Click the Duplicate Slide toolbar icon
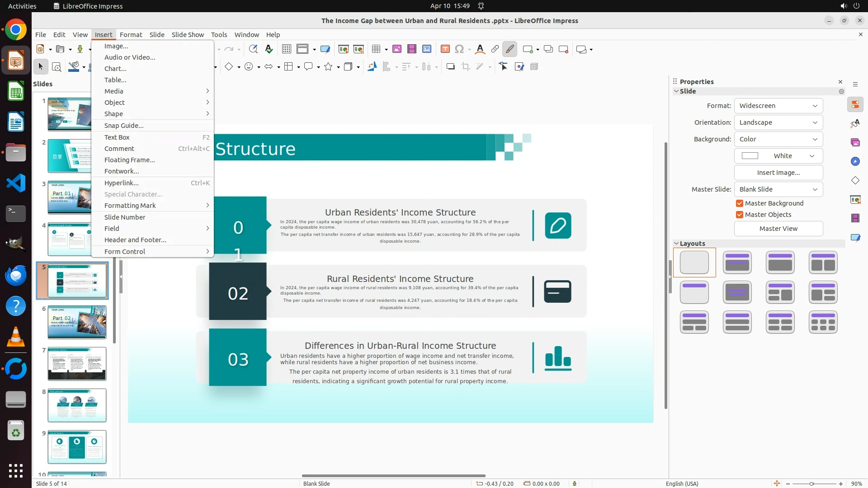 pyautogui.click(x=548, y=49)
